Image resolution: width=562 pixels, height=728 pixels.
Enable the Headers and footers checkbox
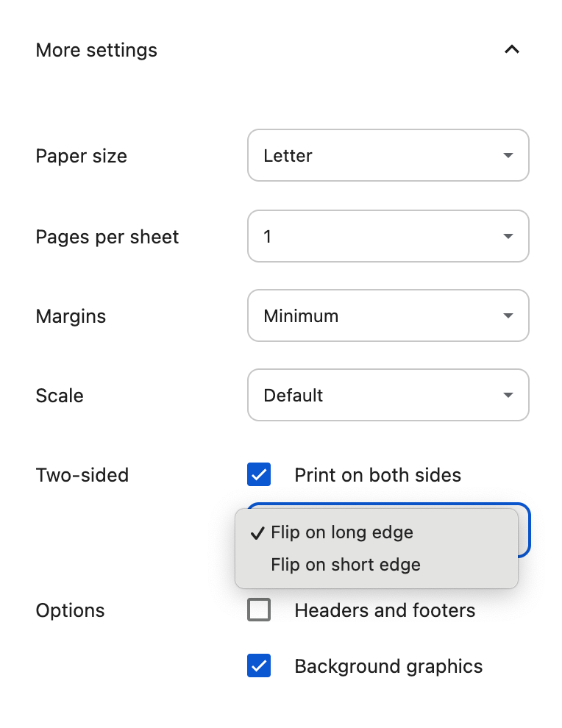pyautogui.click(x=259, y=610)
